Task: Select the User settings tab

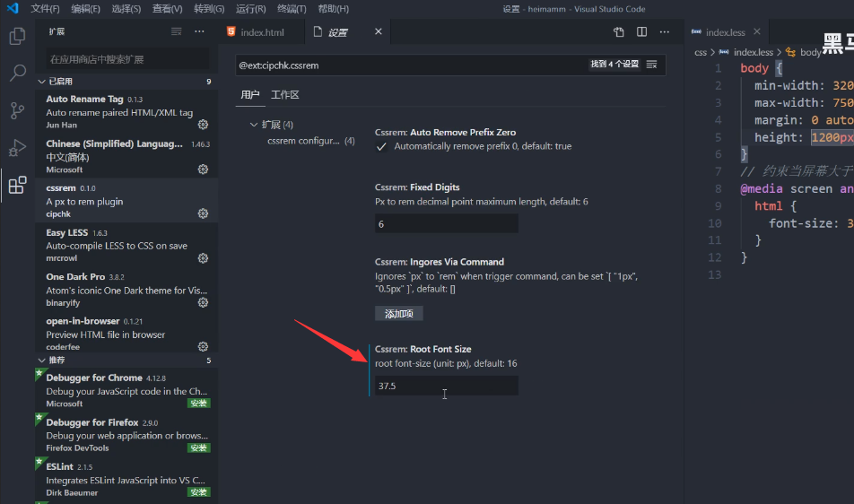Action: click(250, 95)
